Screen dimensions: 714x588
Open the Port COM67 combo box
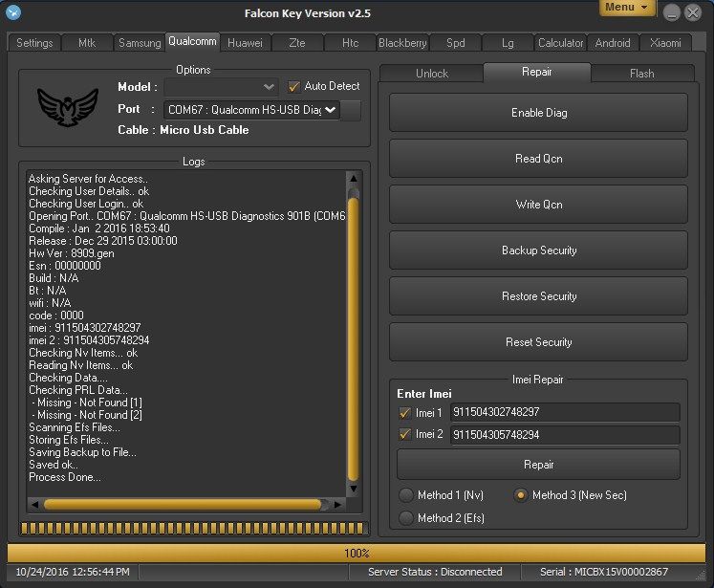pyautogui.click(x=251, y=110)
